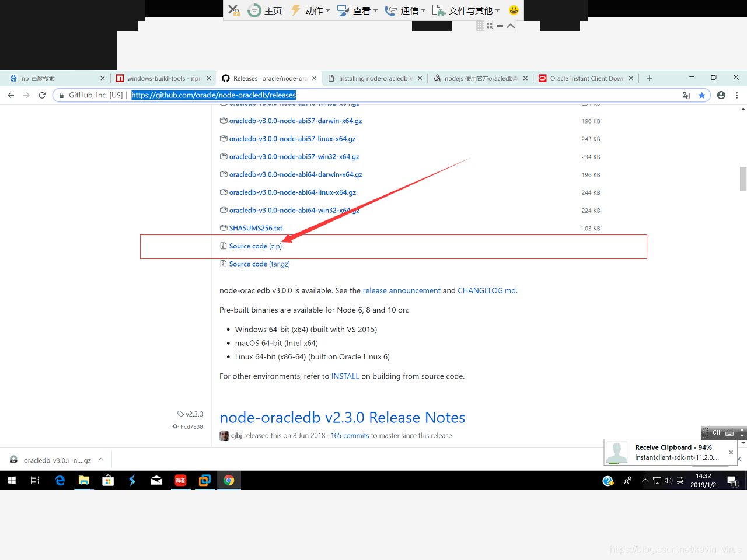Expand the 动作 actions menu
747x560 pixels.
pyautogui.click(x=310, y=10)
